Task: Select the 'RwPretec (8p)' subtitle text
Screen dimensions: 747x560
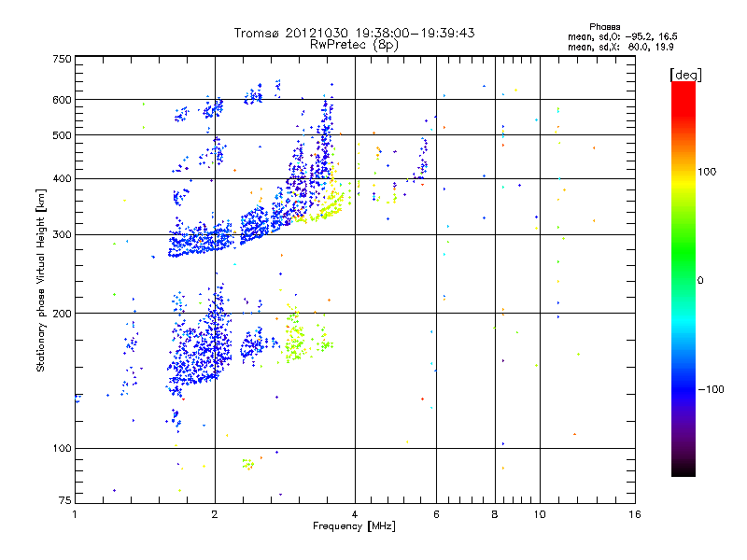Action: [x=354, y=45]
